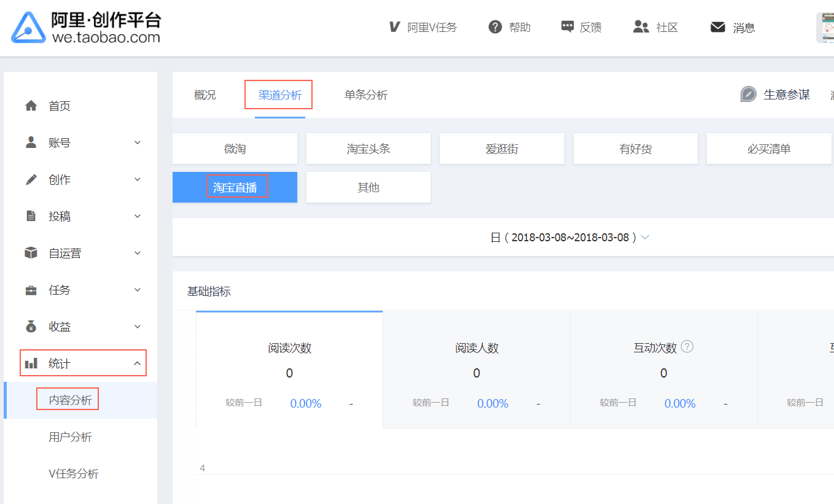The height and width of the screenshot is (504, 834).
Task: Click the 社区 people icon
Action: tap(641, 27)
